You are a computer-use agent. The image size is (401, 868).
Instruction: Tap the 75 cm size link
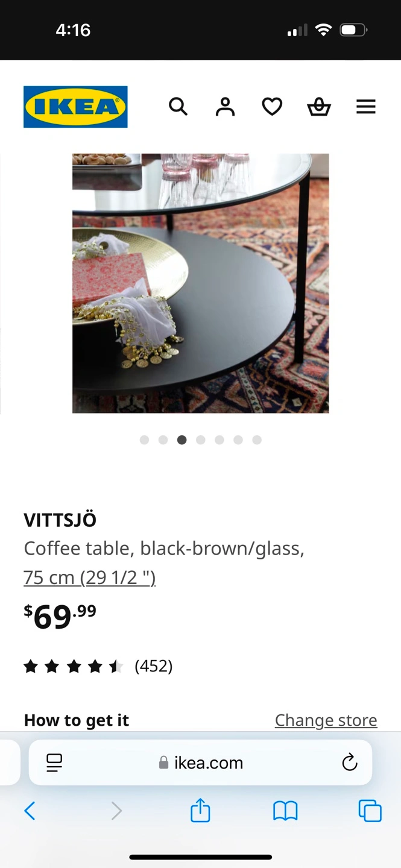(x=90, y=577)
